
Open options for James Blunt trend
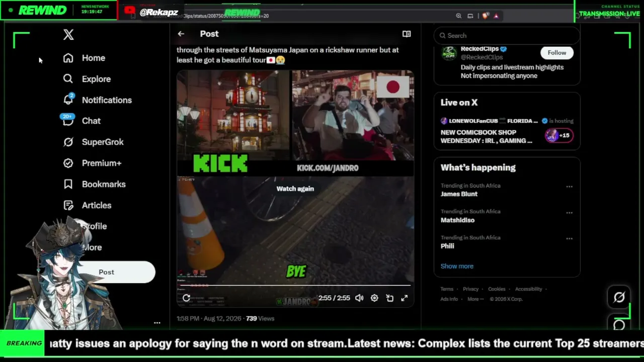pos(570,187)
